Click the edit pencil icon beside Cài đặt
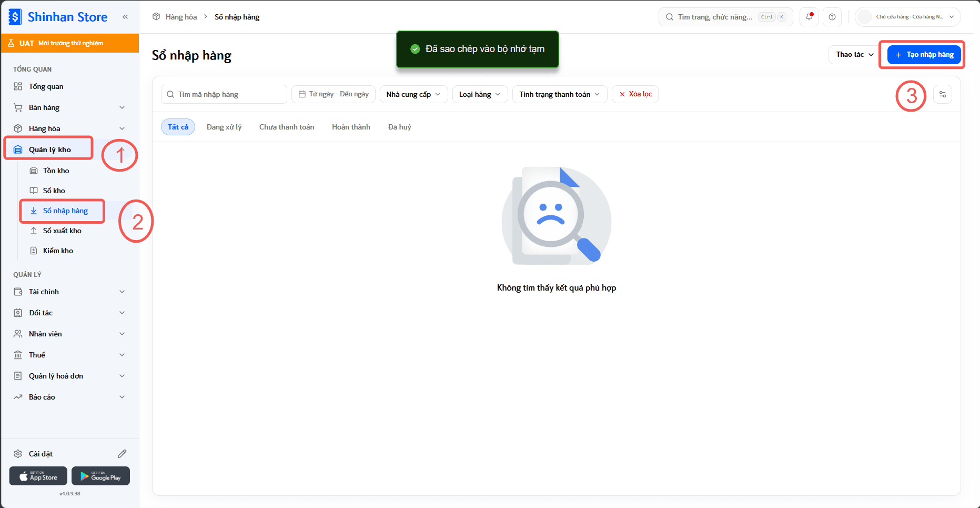The image size is (980, 508). point(122,454)
